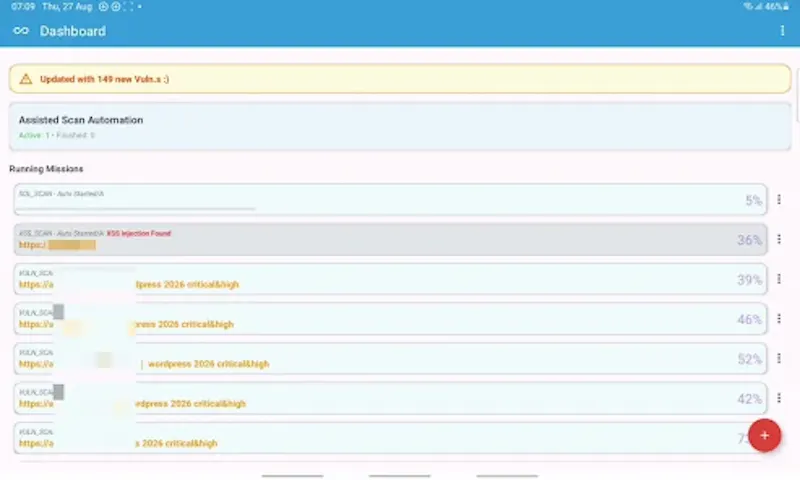Open options menu for the 52% mission
Screen dimensions: 800x480
click(x=779, y=359)
